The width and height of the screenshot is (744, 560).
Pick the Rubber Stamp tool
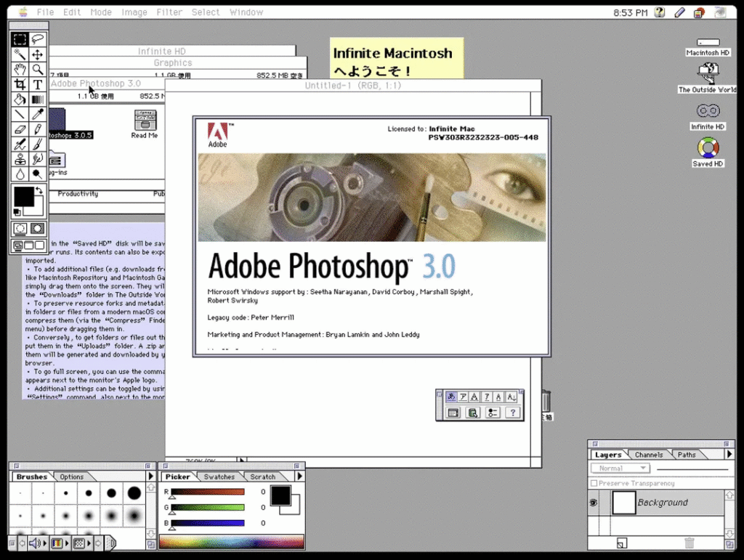(20, 159)
